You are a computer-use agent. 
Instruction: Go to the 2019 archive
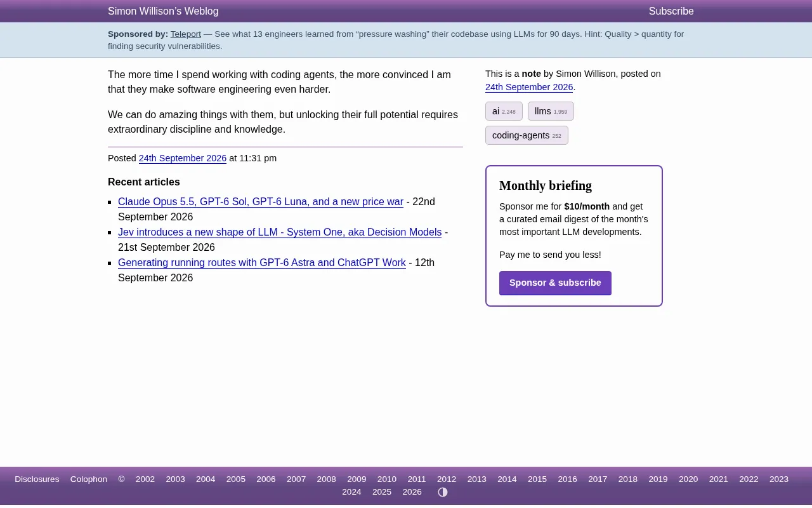(658, 479)
